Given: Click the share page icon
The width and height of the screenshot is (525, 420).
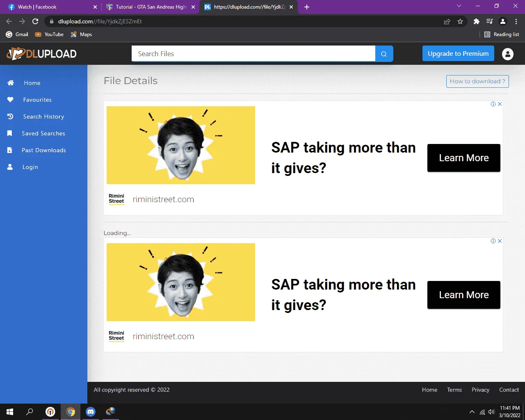Looking at the screenshot, I should point(447,21).
